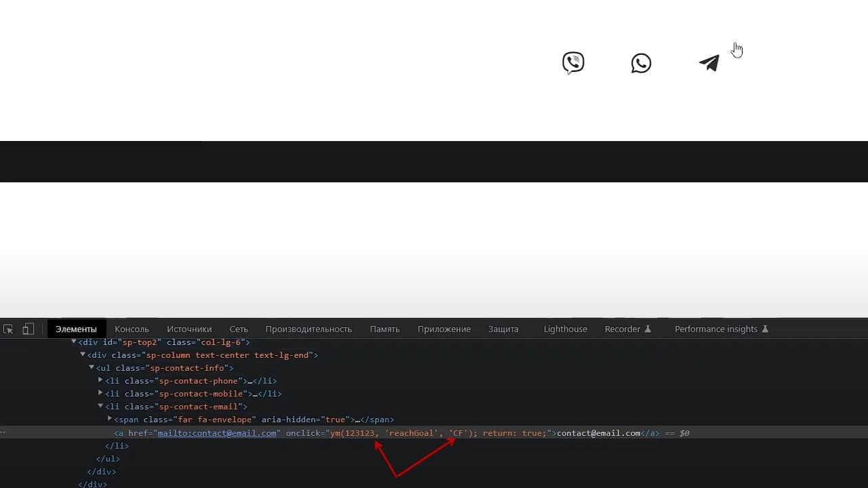Collapse the sp-top2 div node
This screenshot has width=868, height=488.
74,342
